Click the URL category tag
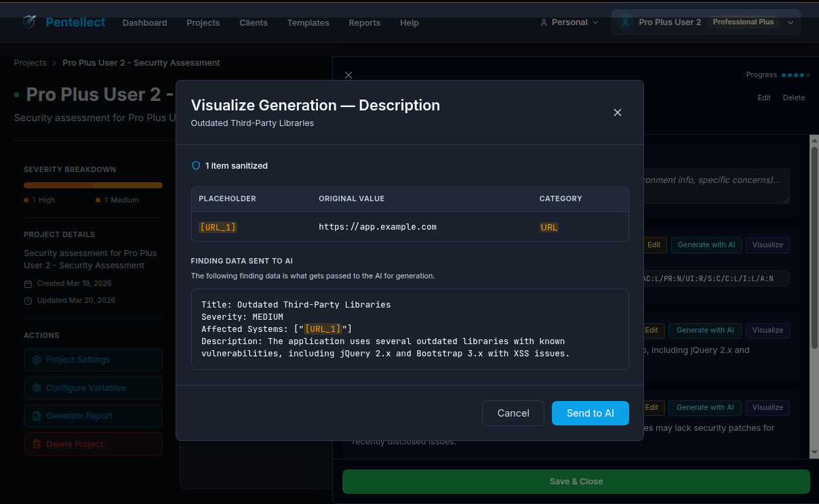 click(x=549, y=227)
